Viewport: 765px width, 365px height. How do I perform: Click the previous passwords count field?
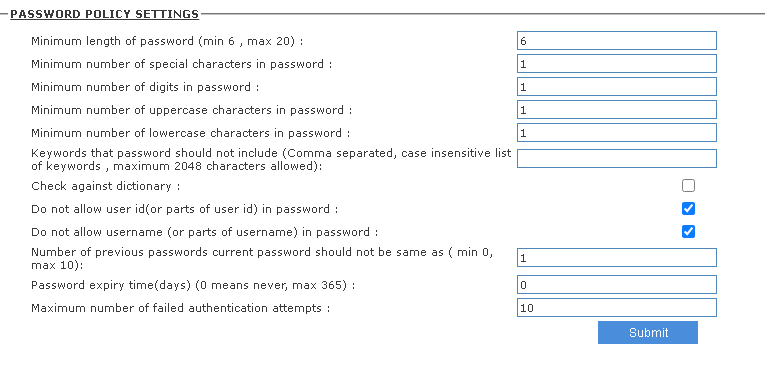[x=617, y=258]
